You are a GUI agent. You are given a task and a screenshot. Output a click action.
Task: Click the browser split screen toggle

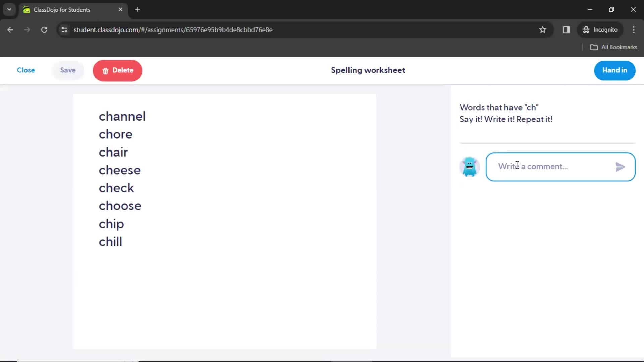coord(566,29)
